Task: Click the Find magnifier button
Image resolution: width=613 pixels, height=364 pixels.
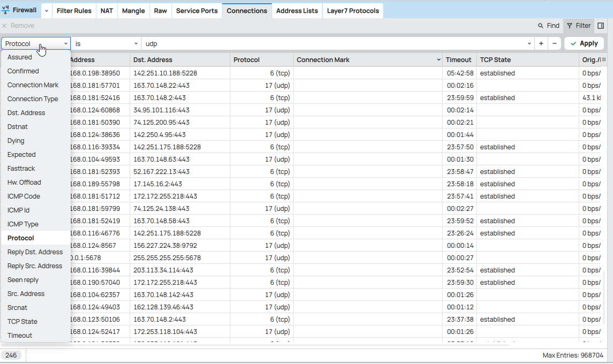Action: pos(549,26)
